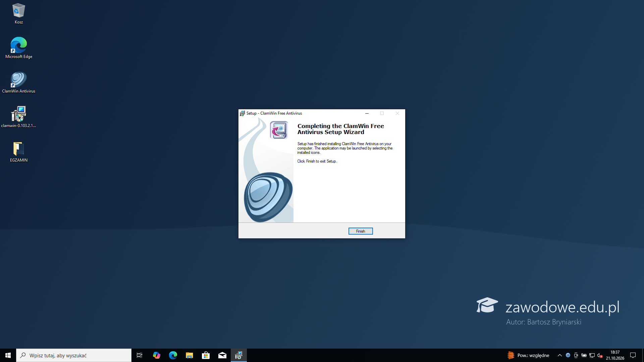Open Microsoft Edge from the taskbar

[173, 355]
